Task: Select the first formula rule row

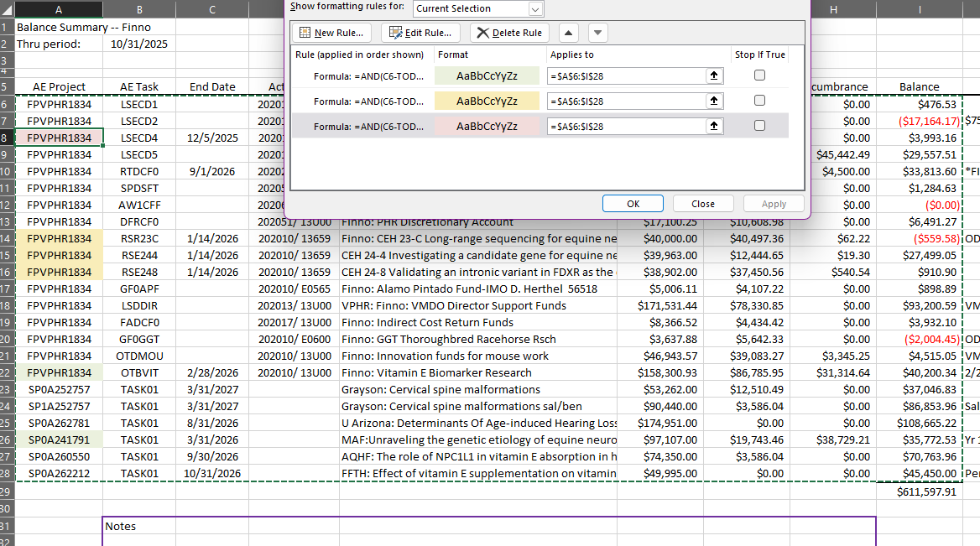Action: click(x=540, y=76)
